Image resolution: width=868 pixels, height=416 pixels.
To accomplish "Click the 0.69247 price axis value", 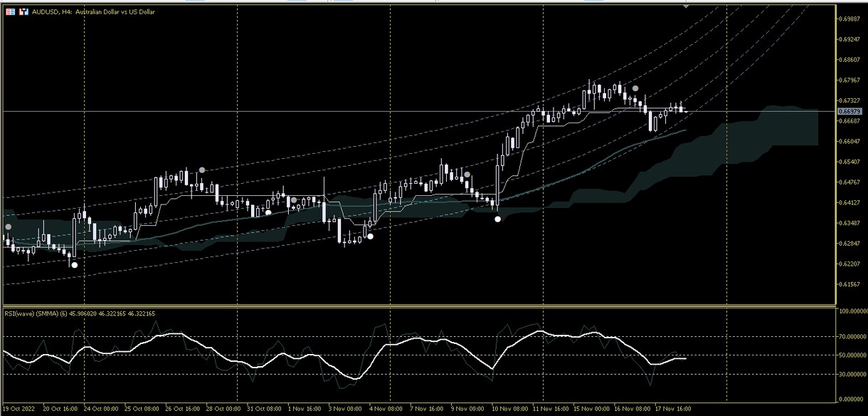I will [851, 39].
